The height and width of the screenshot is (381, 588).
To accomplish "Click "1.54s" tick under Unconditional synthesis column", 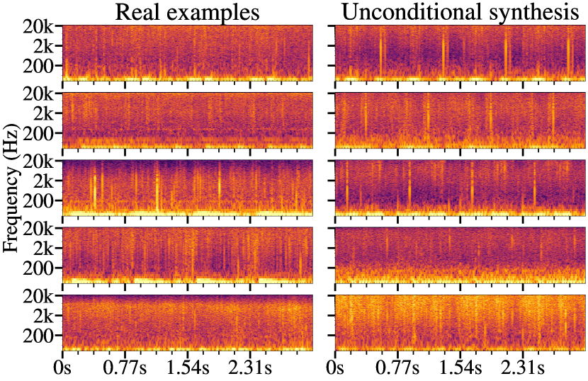I will pyautogui.click(x=460, y=368).
